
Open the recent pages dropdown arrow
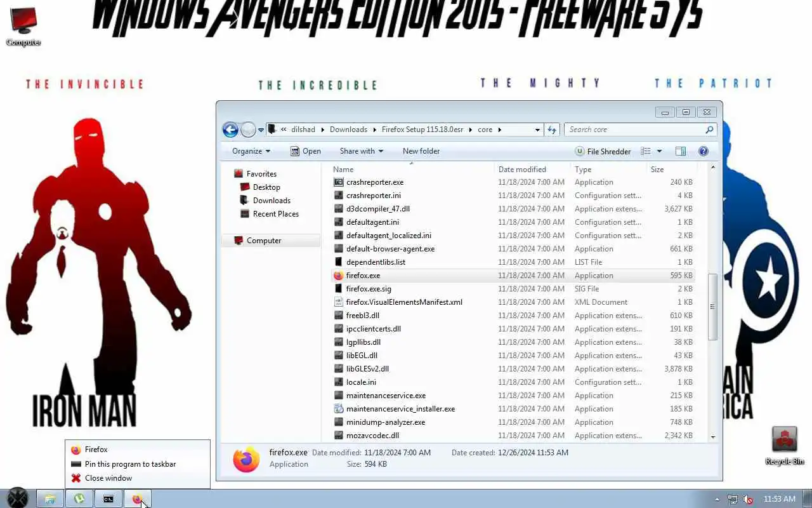tap(261, 130)
